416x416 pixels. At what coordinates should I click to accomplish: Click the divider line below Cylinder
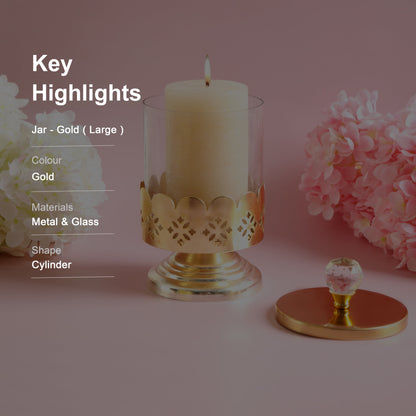(x=73, y=277)
